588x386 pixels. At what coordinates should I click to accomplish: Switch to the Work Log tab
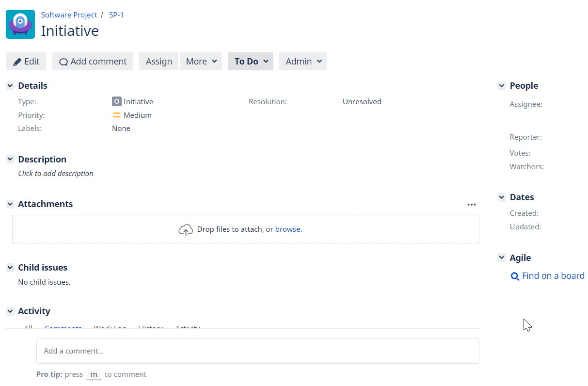pyautogui.click(x=110, y=328)
